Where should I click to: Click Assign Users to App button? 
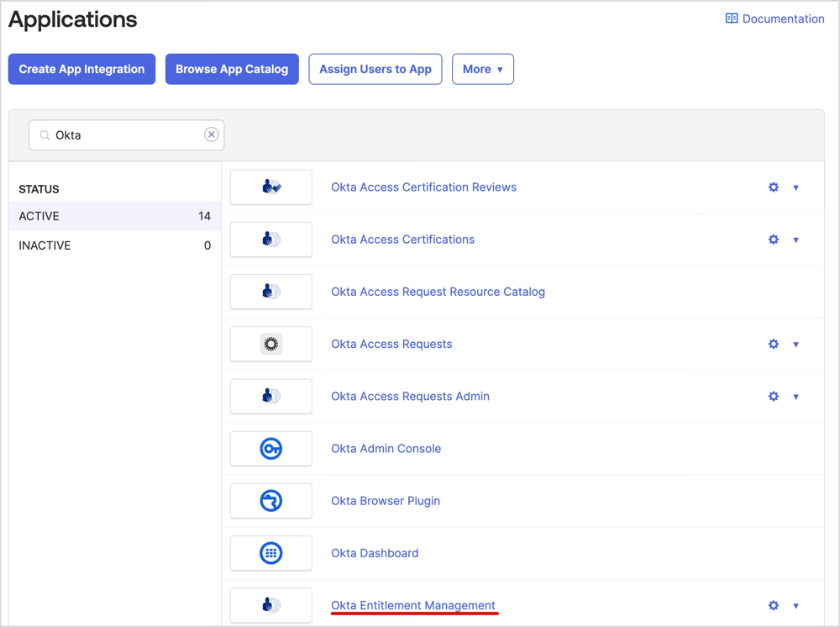point(375,69)
